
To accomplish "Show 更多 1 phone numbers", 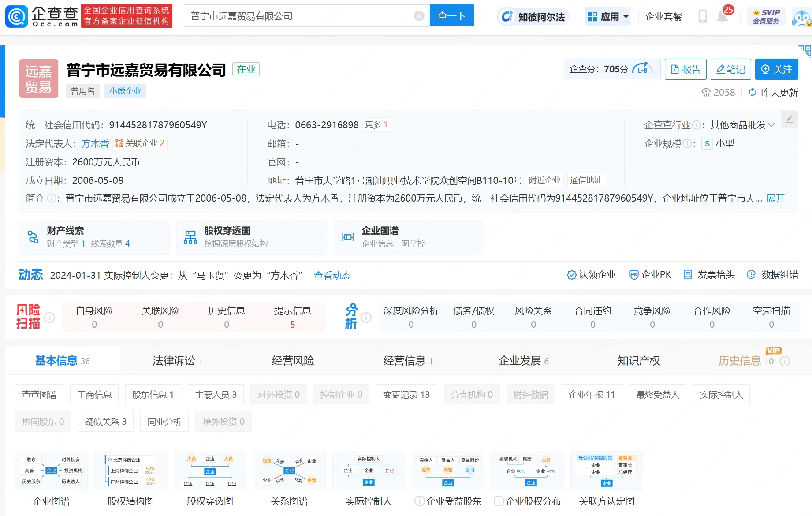I will (376, 125).
